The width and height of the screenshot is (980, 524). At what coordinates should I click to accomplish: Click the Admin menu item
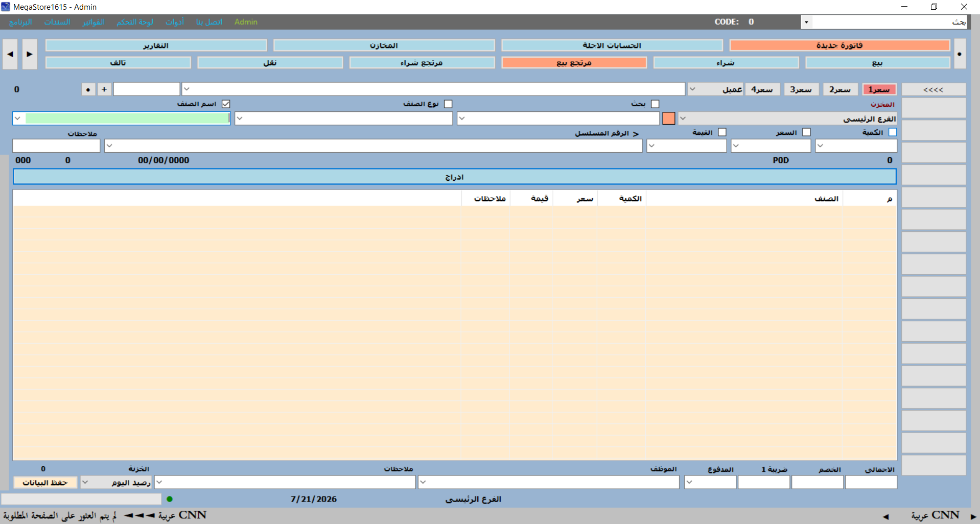click(246, 22)
